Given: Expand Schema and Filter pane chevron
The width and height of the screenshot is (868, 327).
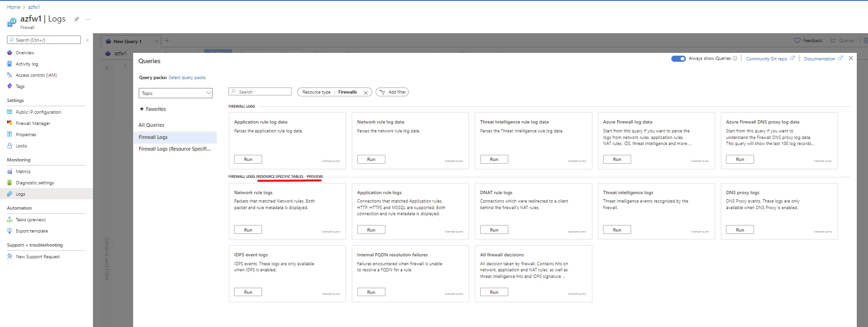Looking at the screenshot, I should 107,67.
